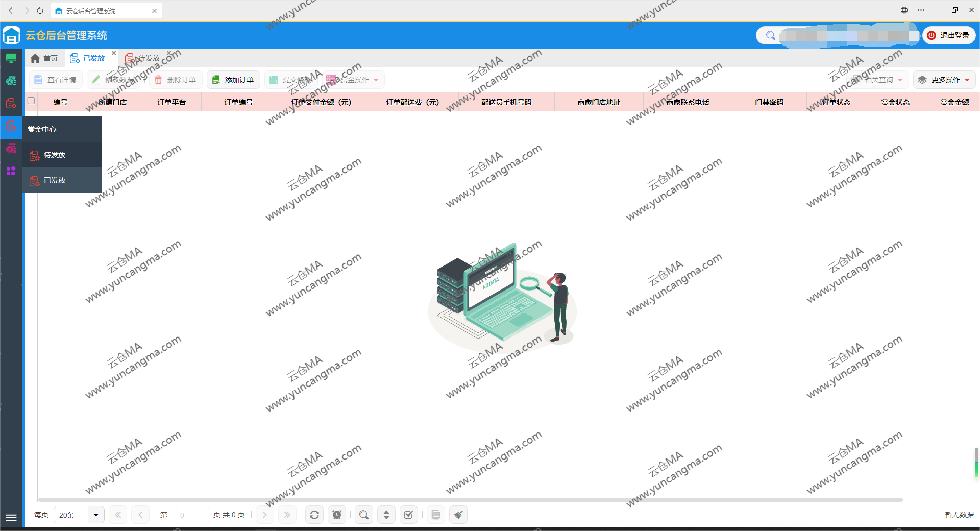Click the 云仓 house logo icon
Image resolution: width=980 pixels, height=531 pixels.
[11, 35]
